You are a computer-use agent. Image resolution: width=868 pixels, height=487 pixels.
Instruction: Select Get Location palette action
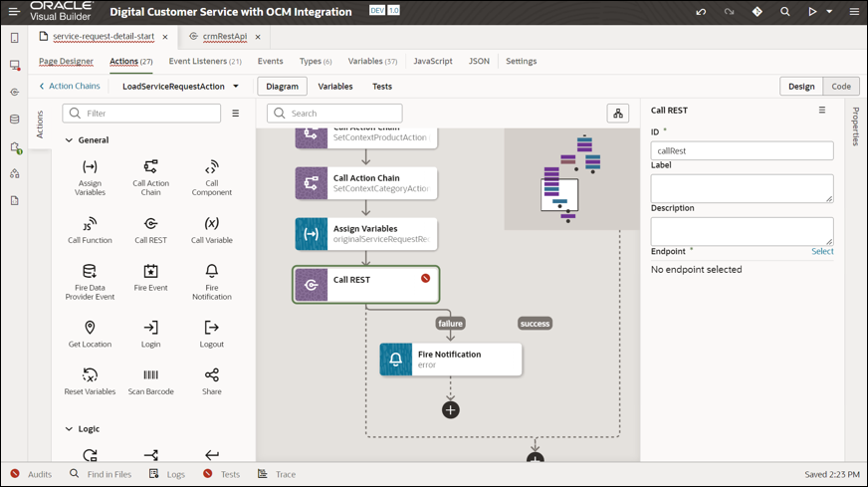90,334
